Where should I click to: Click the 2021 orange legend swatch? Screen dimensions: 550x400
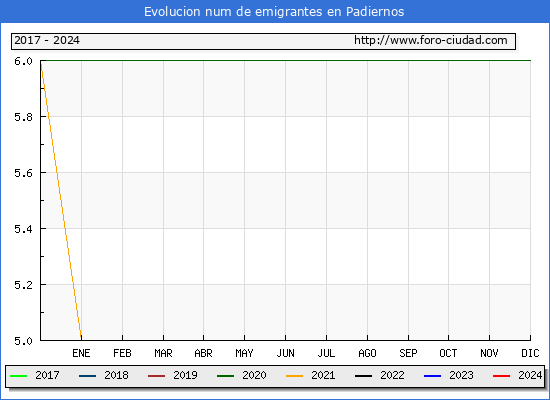pos(294,376)
